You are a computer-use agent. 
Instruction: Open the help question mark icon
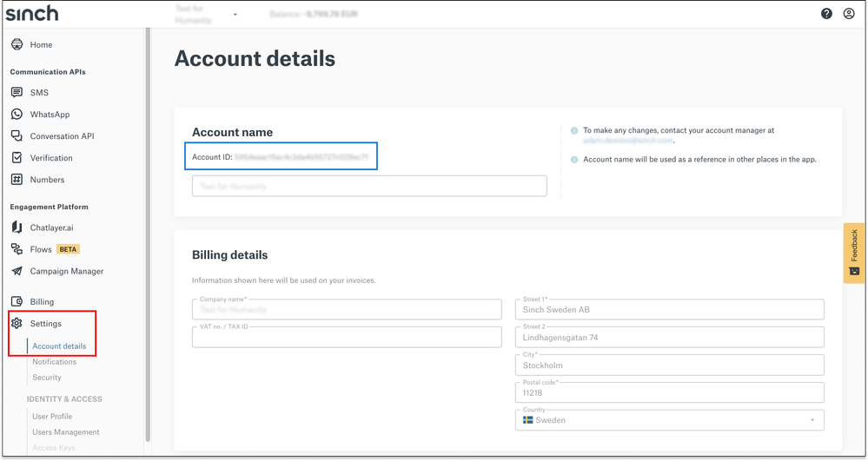tap(826, 14)
